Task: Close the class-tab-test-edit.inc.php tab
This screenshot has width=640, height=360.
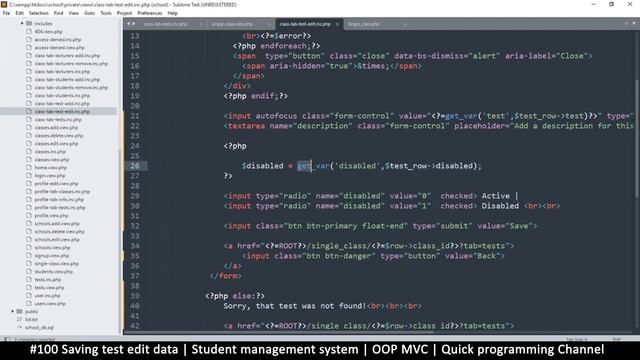Action: 337,24
